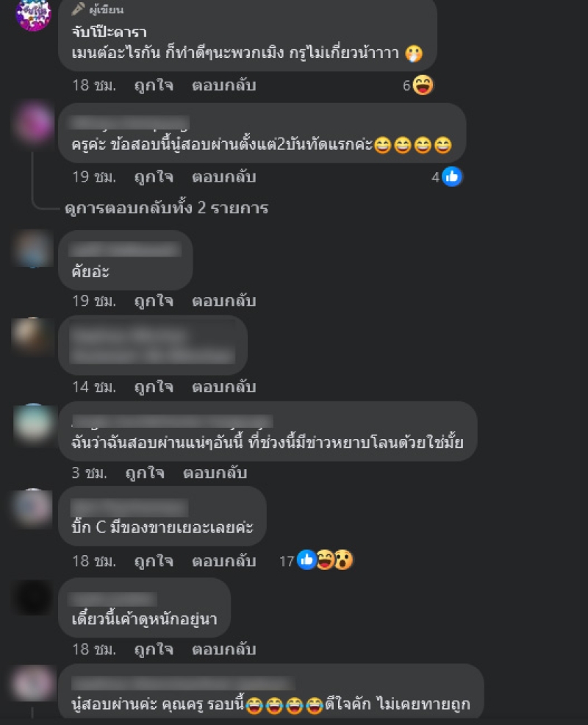
Task: Click the wow emoji reaction icon
Action: point(343,560)
